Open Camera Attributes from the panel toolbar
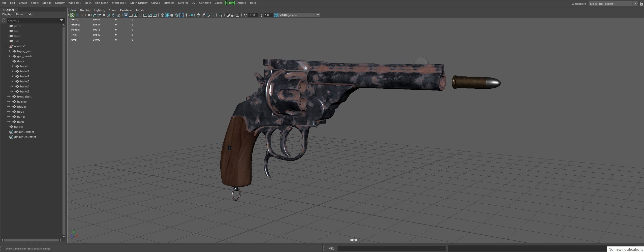 [x=99, y=15]
